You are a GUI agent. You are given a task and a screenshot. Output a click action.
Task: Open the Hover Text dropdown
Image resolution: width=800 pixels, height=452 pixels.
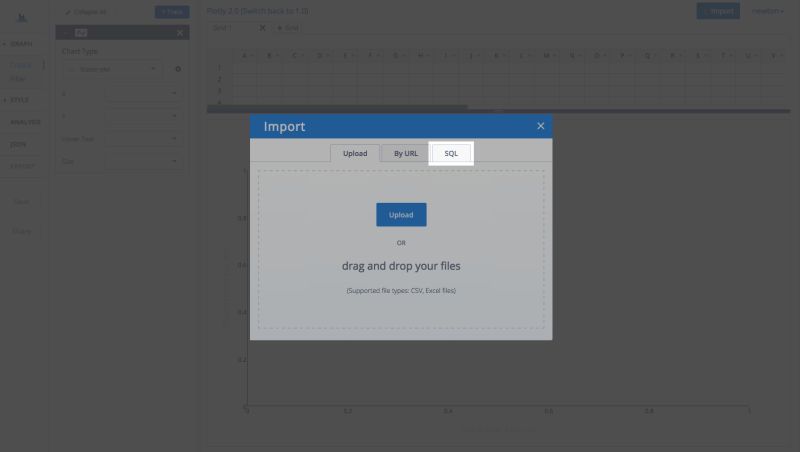(x=143, y=138)
